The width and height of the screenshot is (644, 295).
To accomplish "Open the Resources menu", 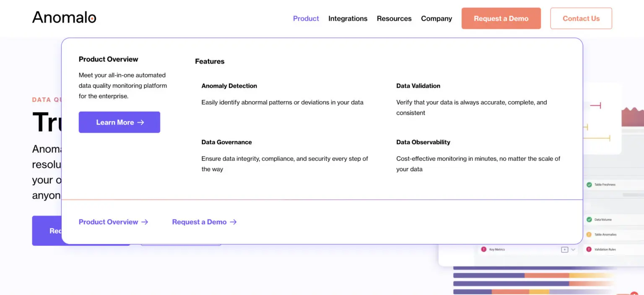I will (x=394, y=18).
